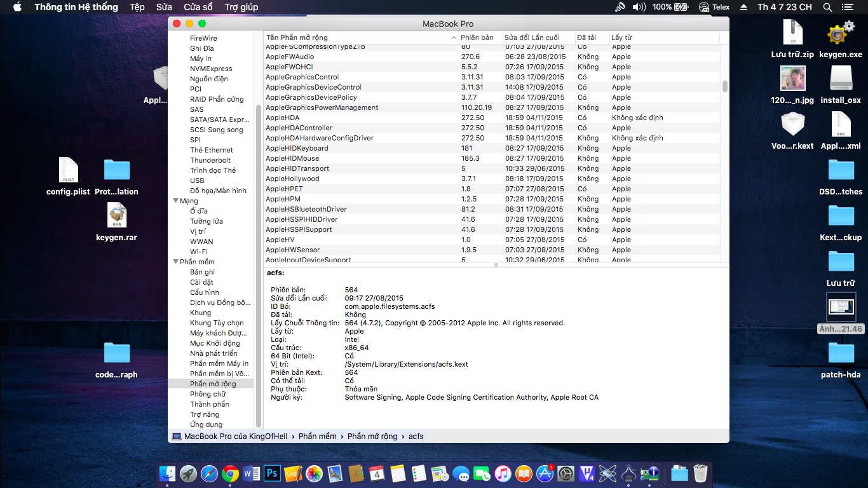This screenshot has height=488, width=868.
Task: Select Đồ họa/Màn hình in sidebar
Action: 218,191
